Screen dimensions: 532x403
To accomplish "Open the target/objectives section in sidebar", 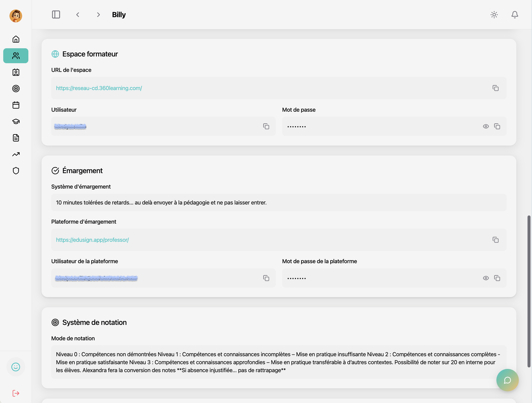I will tap(16, 89).
